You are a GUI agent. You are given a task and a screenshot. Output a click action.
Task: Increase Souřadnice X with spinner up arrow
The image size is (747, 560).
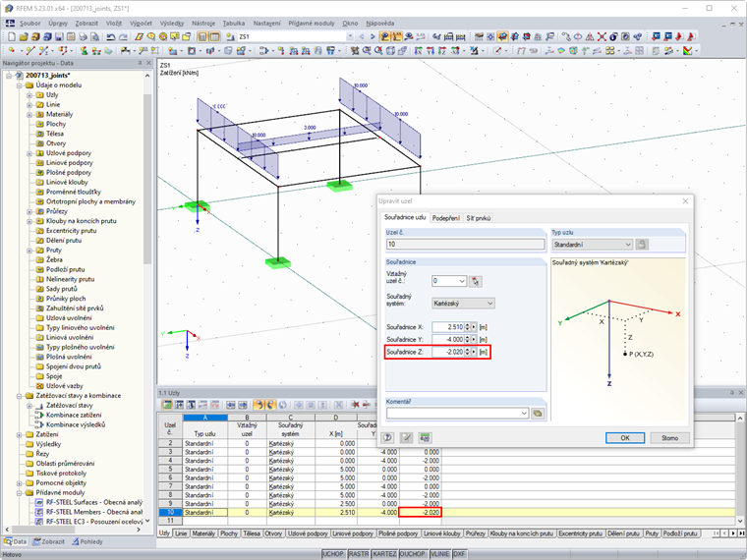tap(467, 325)
